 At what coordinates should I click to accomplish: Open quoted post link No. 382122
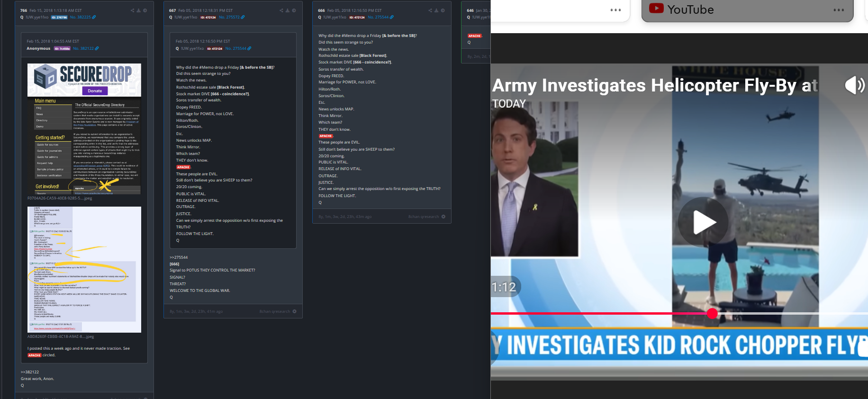coord(83,48)
